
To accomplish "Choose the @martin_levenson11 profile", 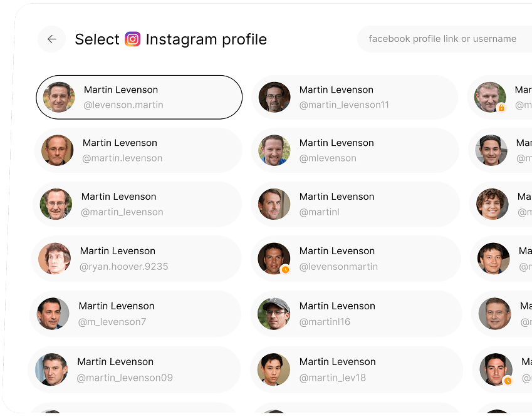I will point(356,97).
